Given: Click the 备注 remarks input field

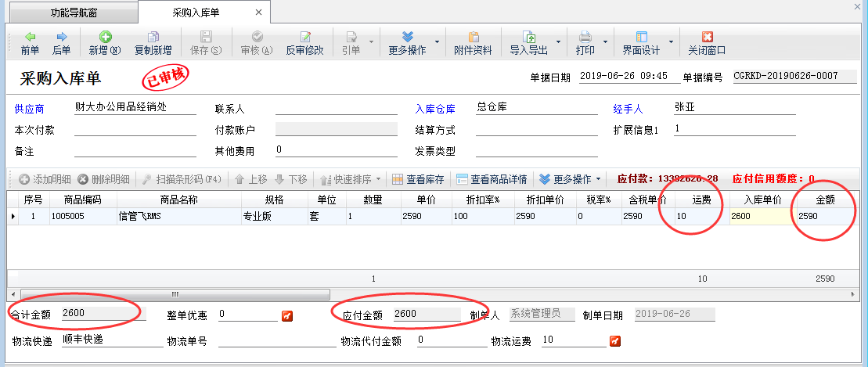Looking at the screenshot, I should [x=135, y=150].
